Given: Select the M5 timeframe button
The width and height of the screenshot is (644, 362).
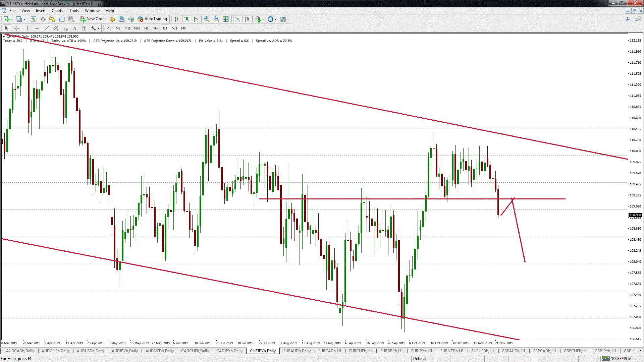Looking at the screenshot, I should point(118,28).
